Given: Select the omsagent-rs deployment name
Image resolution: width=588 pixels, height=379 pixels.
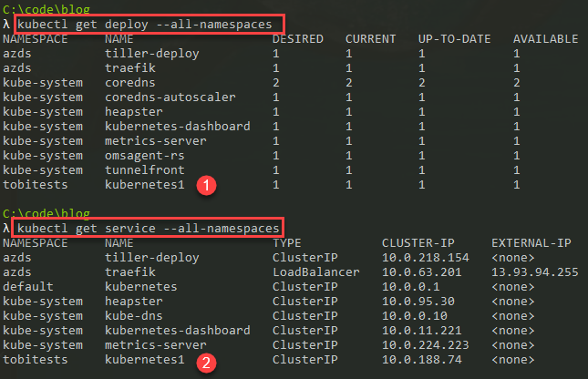Looking at the screenshot, I should coord(141,155).
